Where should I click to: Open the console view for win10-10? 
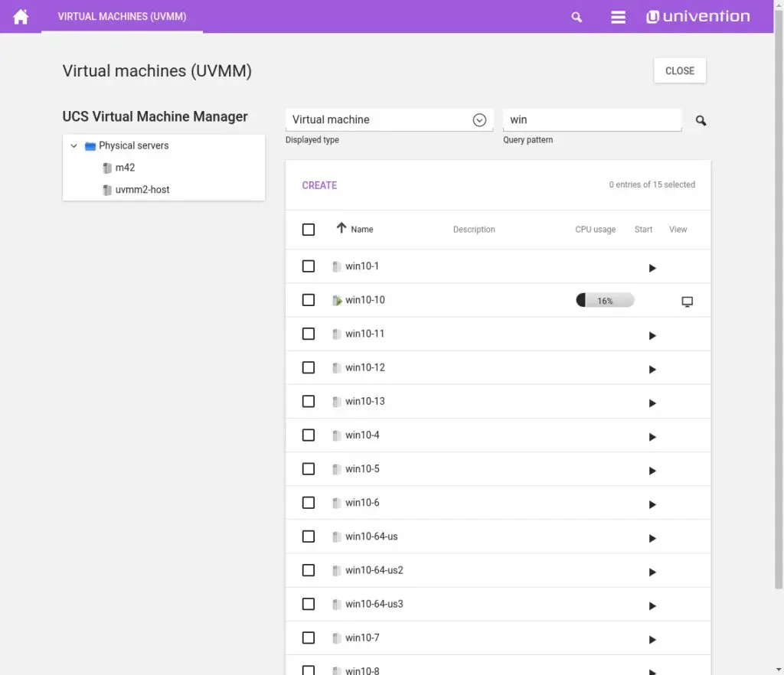[x=687, y=302]
